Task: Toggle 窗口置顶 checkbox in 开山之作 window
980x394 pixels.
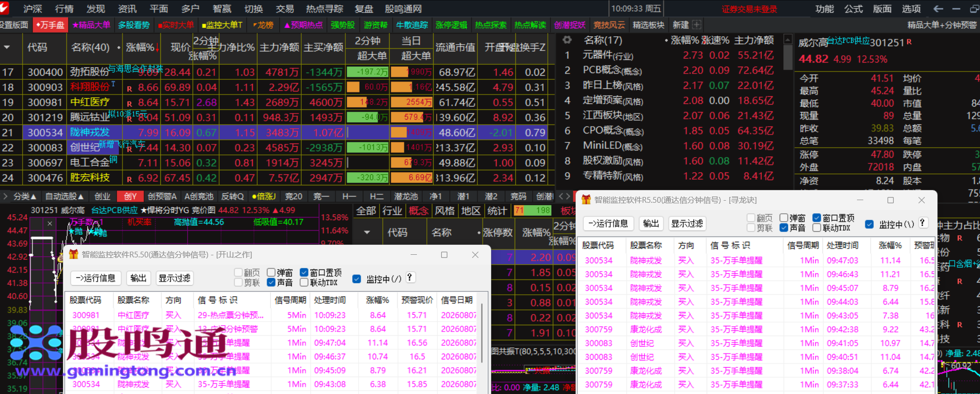Action: [x=304, y=272]
